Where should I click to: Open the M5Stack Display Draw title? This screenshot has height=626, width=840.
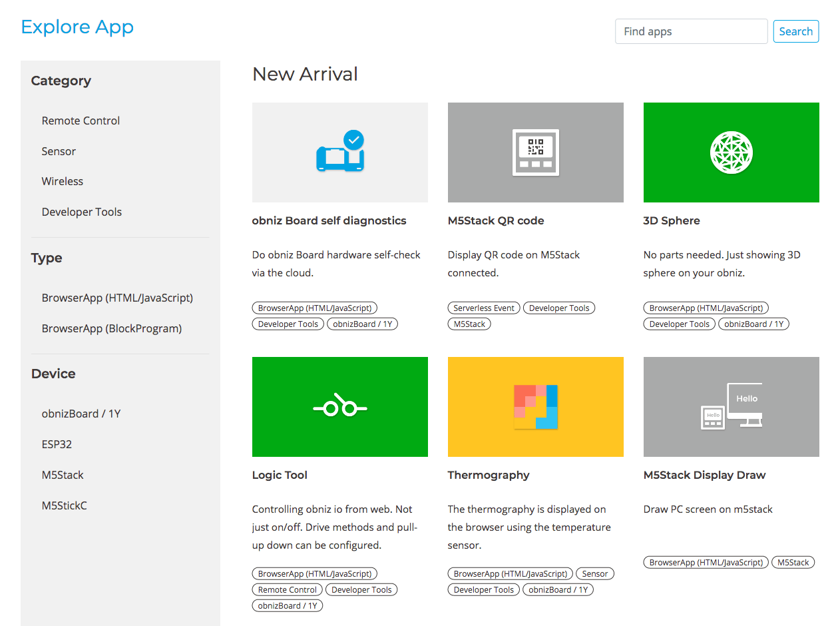click(704, 475)
